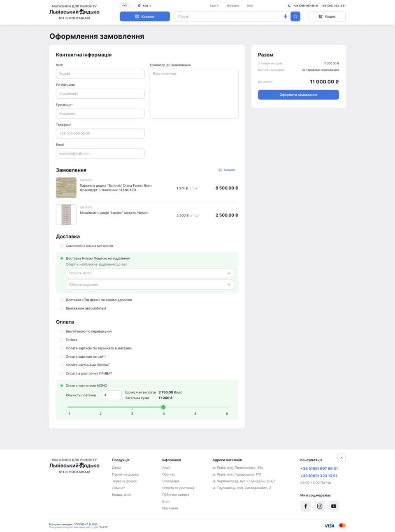Screen dimensions: 395x532
Task: Click Оформити замовлення button
Action: click(298, 95)
